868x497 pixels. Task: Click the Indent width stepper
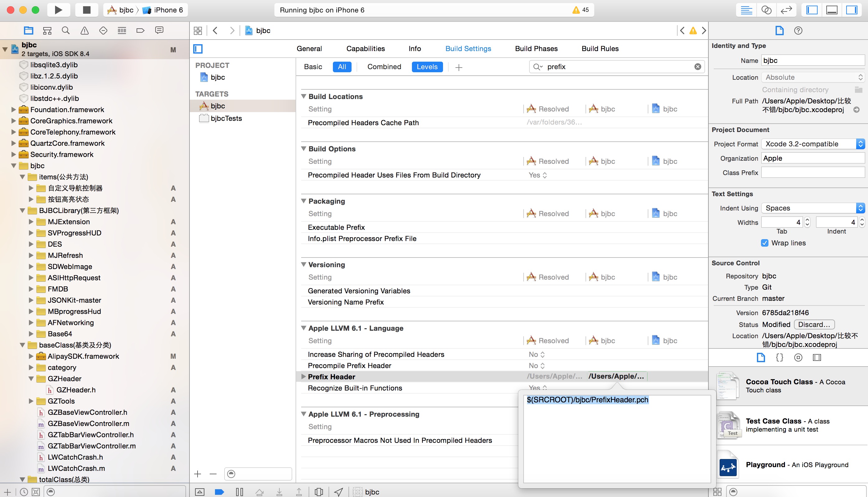point(862,222)
